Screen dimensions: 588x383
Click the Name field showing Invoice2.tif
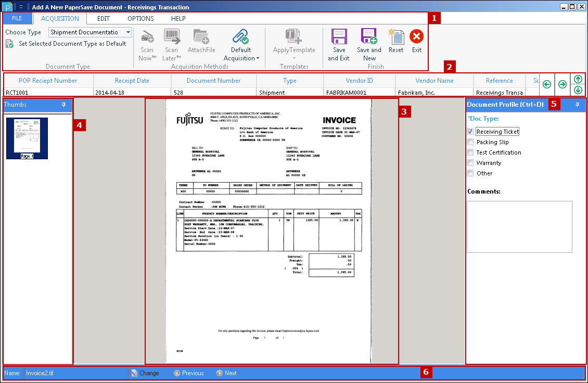point(76,373)
